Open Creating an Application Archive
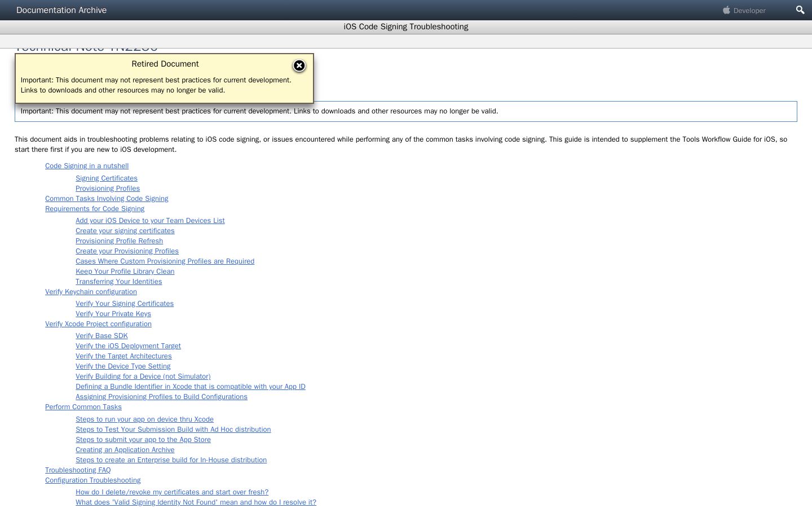 [125, 450]
